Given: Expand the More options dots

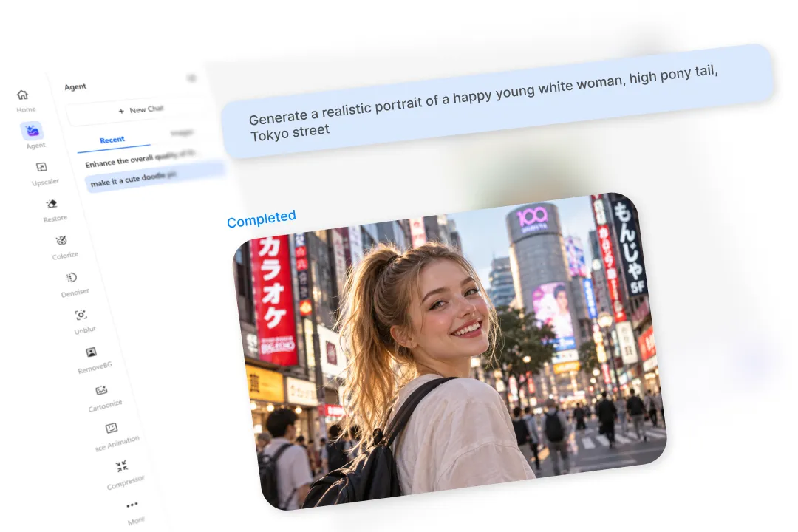Looking at the screenshot, I should click(132, 505).
